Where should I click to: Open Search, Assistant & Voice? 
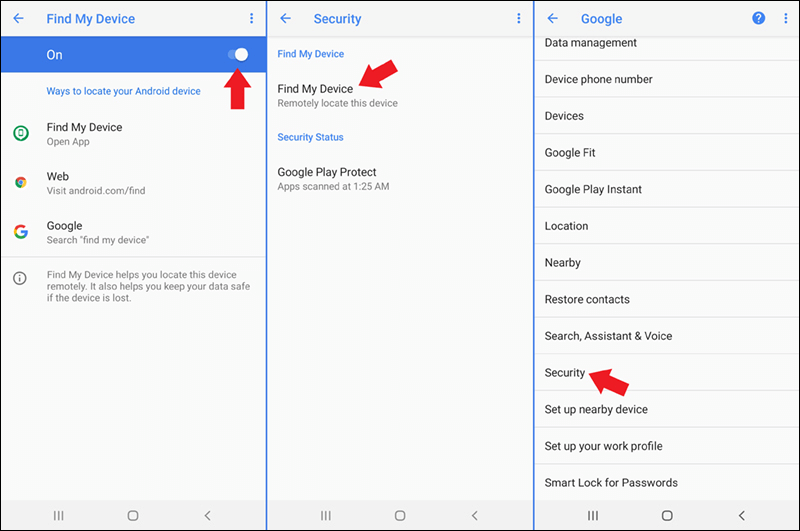667,336
